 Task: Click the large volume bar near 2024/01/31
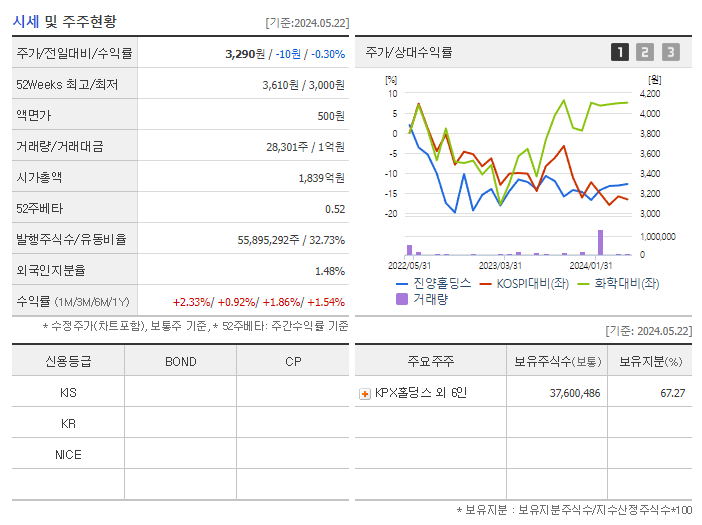click(600, 242)
